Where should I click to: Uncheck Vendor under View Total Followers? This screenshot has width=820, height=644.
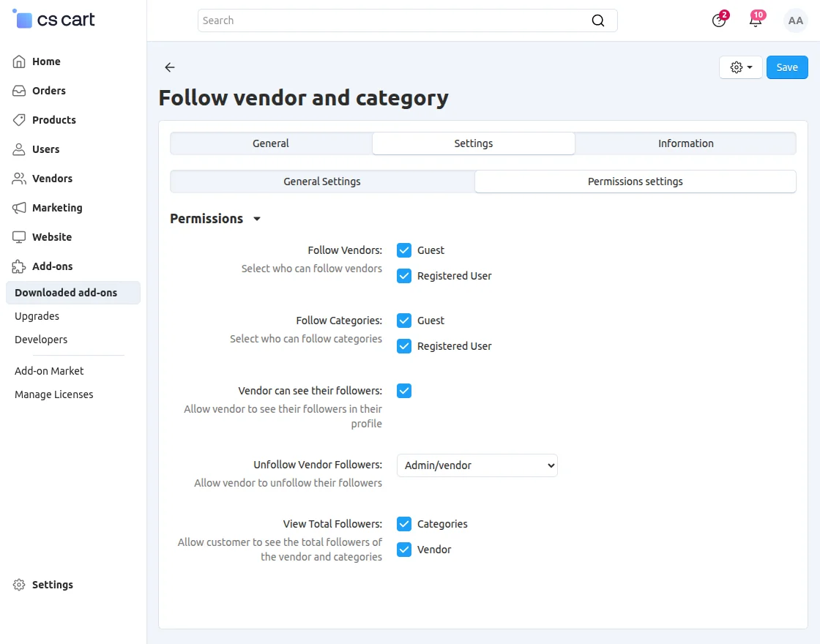403,550
